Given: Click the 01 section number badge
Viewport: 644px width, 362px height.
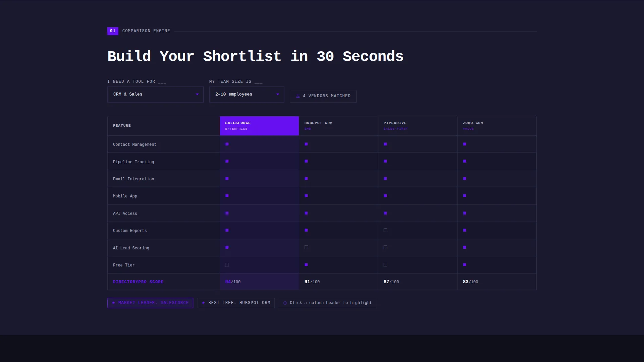Looking at the screenshot, I should [113, 31].
